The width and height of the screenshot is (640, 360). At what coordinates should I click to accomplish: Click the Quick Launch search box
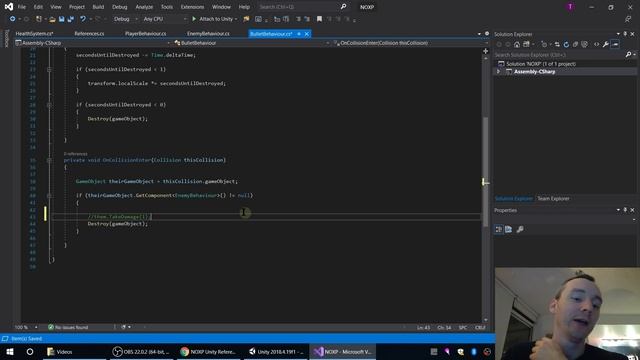302,7
